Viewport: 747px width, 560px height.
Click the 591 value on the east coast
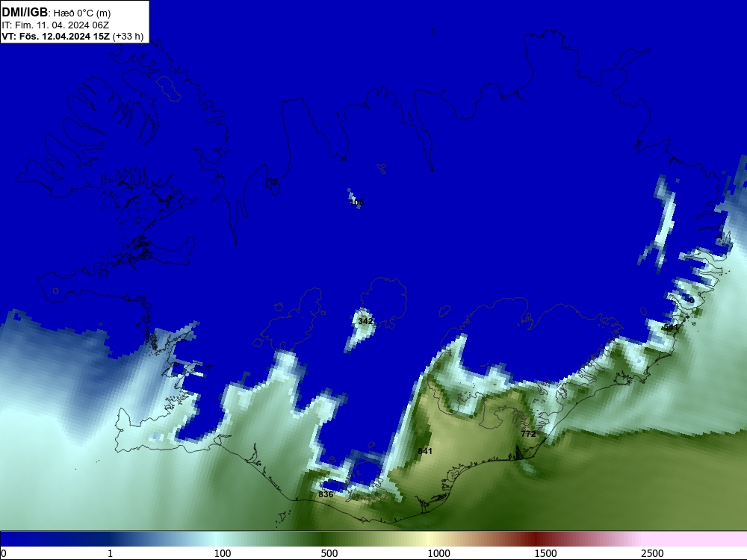671,328
